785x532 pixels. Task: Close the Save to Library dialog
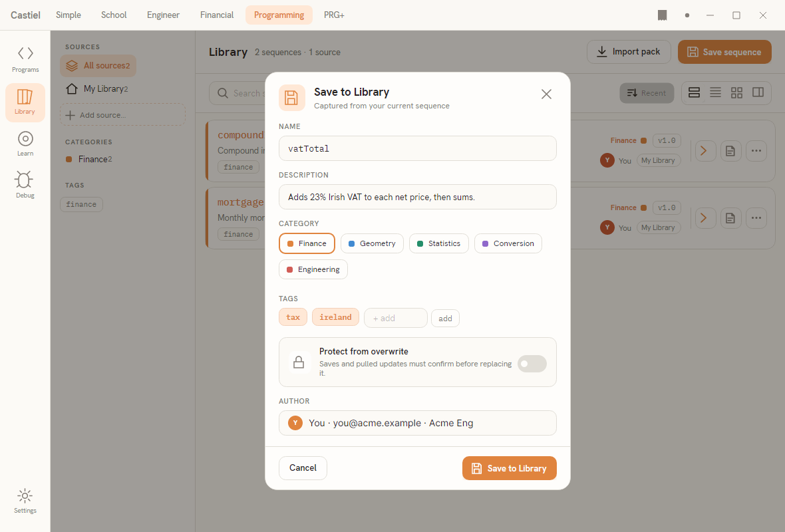[x=546, y=94]
